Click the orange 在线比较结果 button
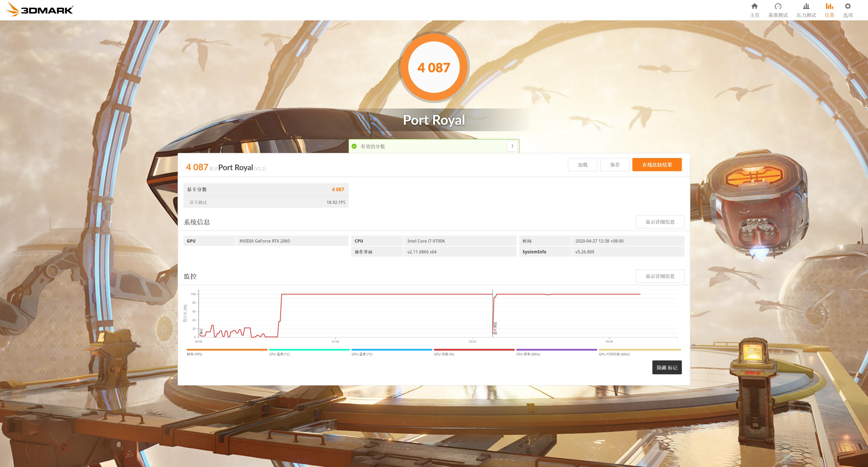The image size is (868, 467). [657, 165]
